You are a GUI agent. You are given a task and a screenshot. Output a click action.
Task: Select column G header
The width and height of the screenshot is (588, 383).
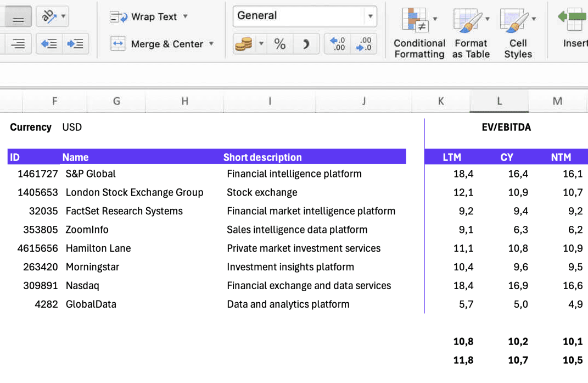coord(116,101)
